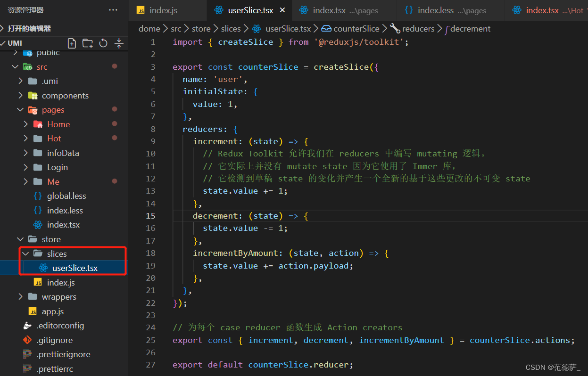The image size is (588, 376).
Task: Open the .editorconfig file
Action: (60, 326)
